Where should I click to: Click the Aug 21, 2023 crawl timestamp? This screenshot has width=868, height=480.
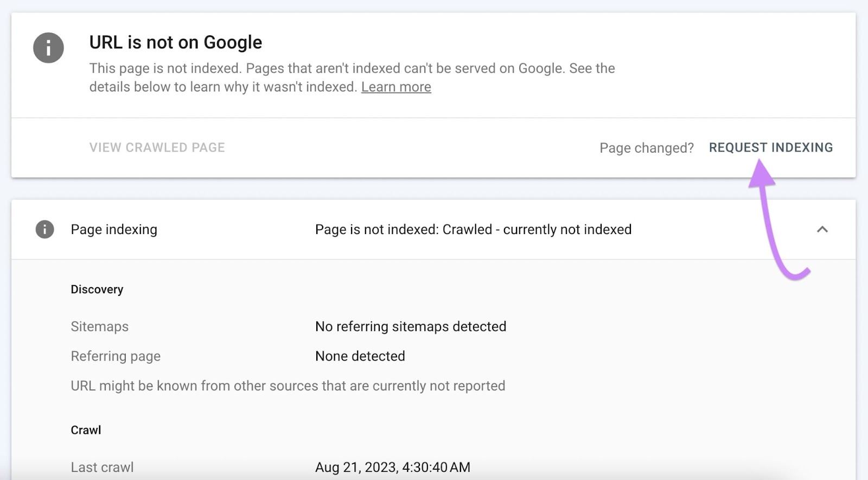393,467
